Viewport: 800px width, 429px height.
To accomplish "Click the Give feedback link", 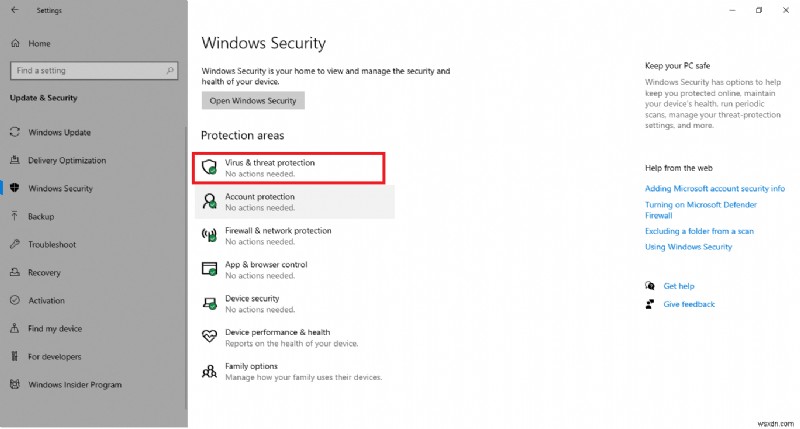I will pyautogui.click(x=689, y=304).
